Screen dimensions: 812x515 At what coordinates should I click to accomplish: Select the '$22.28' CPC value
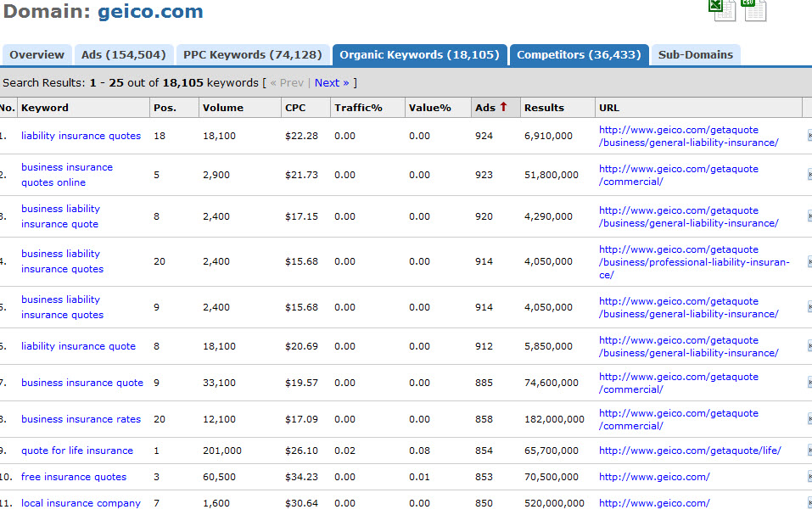[301, 136]
